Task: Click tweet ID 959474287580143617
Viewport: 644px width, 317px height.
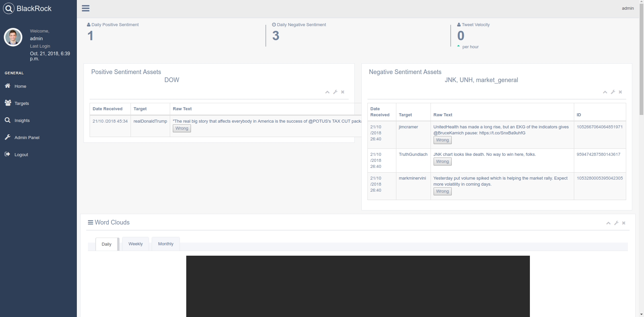Action: tap(599, 154)
